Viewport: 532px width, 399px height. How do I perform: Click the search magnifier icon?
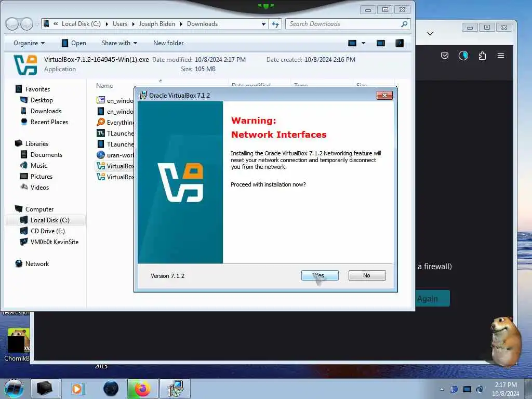click(404, 24)
